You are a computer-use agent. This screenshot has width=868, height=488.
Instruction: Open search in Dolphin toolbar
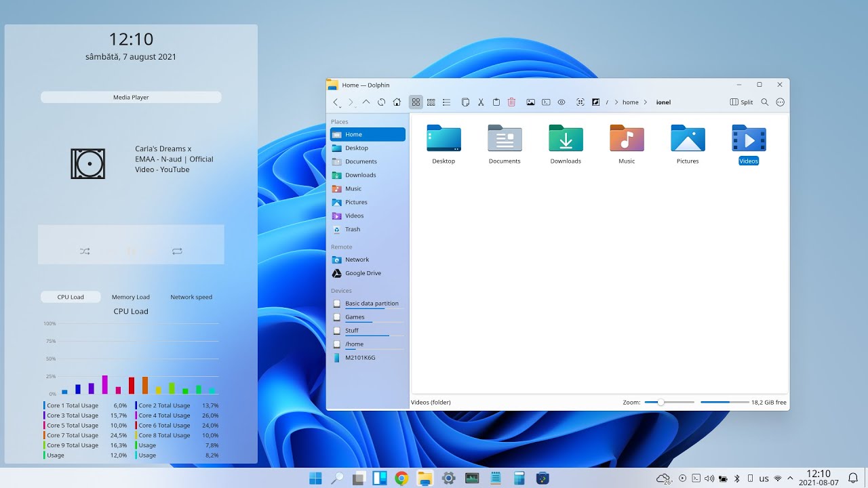tap(765, 102)
